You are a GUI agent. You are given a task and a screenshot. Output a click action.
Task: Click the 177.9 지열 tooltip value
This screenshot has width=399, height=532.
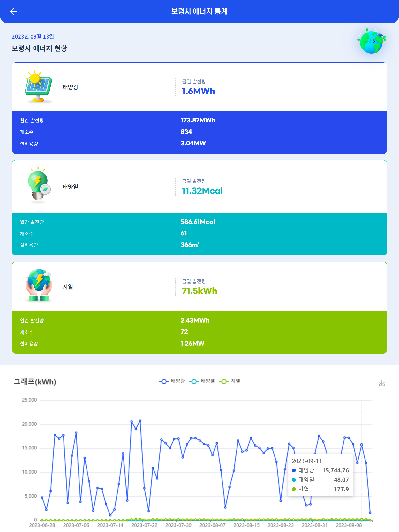pyautogui.click(x=341, y=489)
